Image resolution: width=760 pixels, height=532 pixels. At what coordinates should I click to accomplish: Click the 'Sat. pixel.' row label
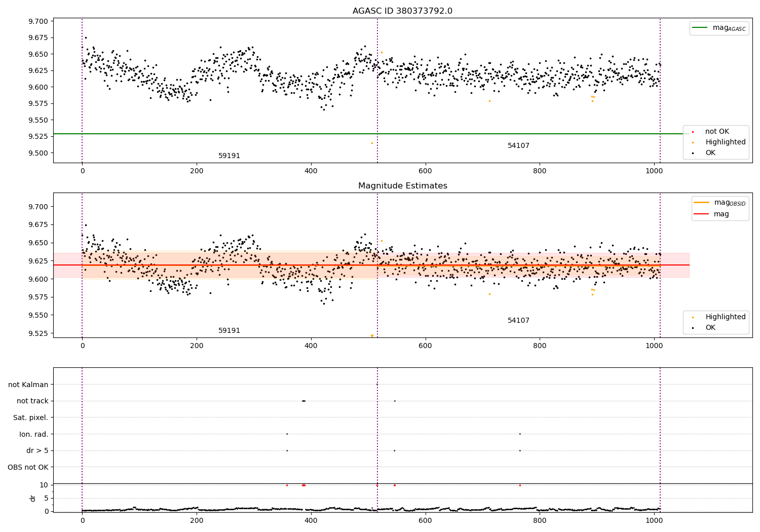[31, 418]
